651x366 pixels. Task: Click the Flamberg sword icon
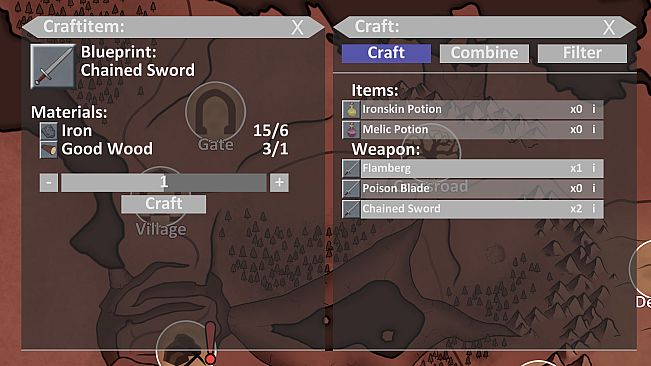pos(351,168)
